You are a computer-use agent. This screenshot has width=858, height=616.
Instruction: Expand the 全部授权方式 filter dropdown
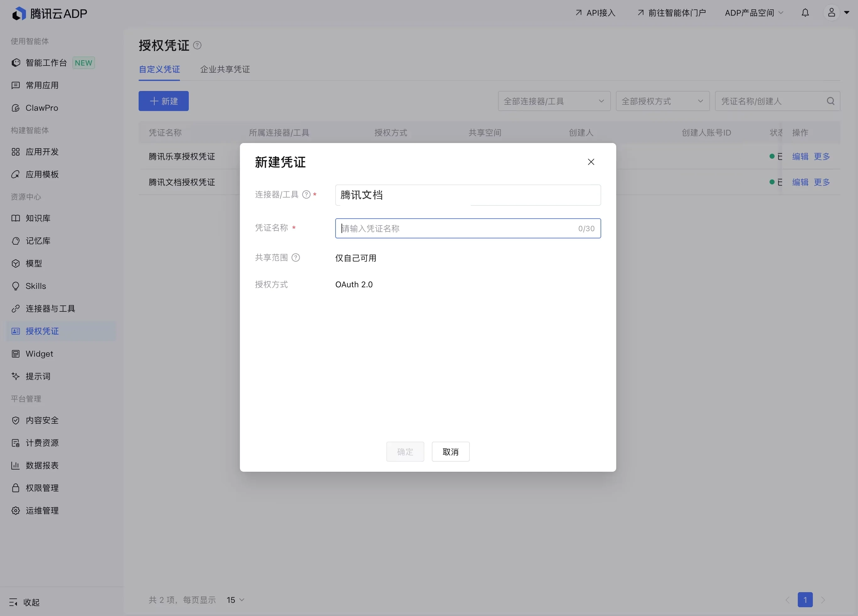(x=662, y=101)
